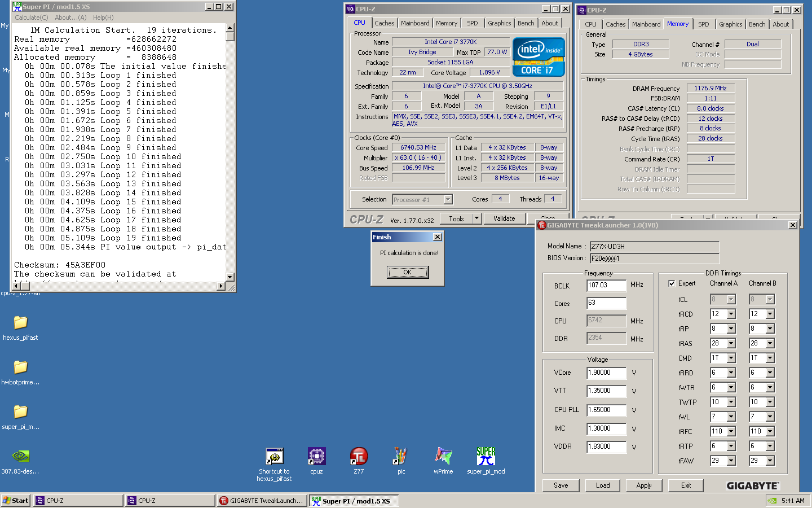Open Channel B tFAW dropdown
Screen dimensions: 812x508
click(770, 461)
